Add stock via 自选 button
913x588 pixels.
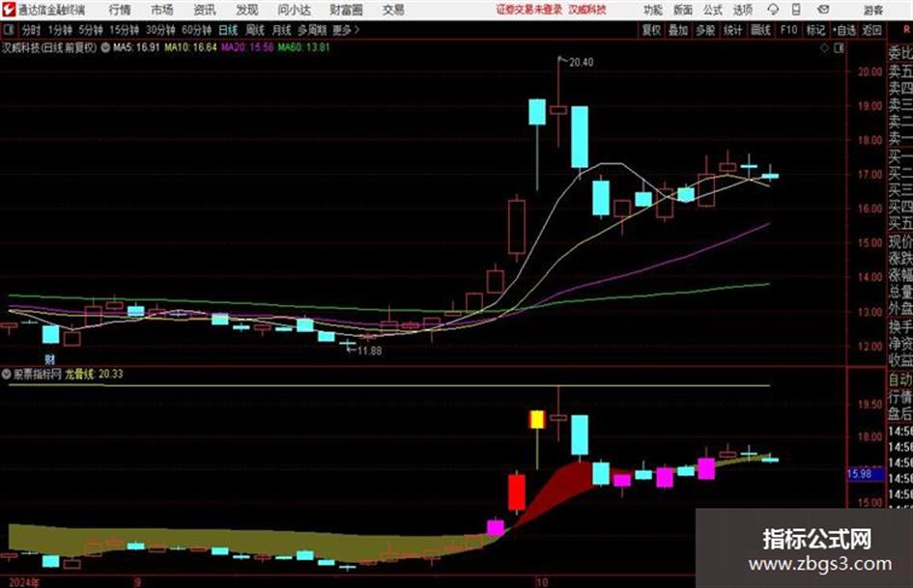[x=843, y=30]
